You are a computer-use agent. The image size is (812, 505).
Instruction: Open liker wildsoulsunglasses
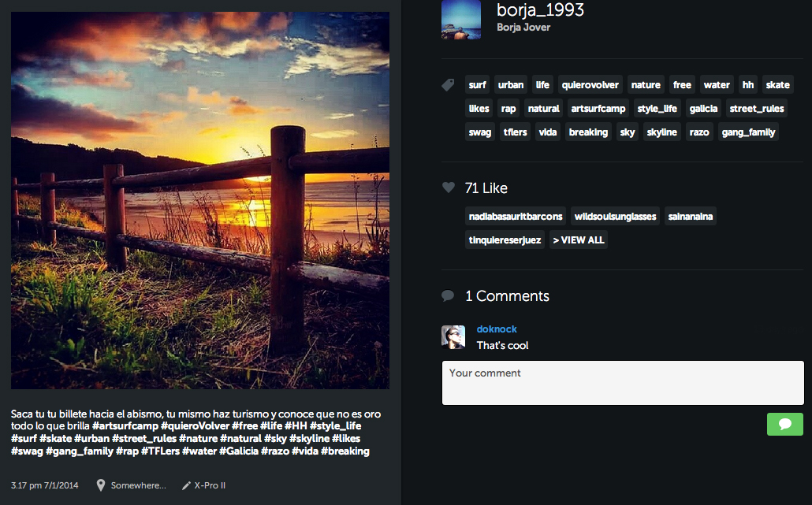click(615, 217)
